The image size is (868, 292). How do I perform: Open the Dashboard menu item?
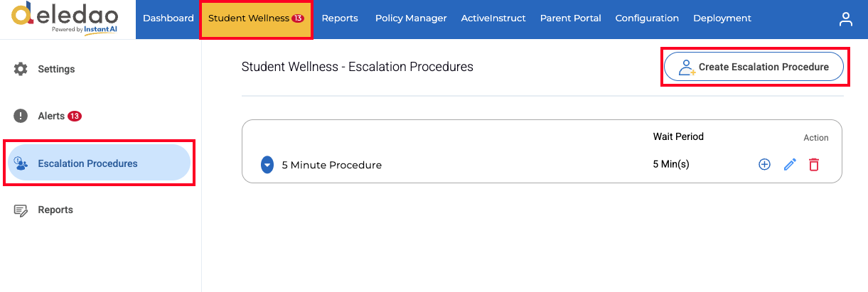click(168, 18)
